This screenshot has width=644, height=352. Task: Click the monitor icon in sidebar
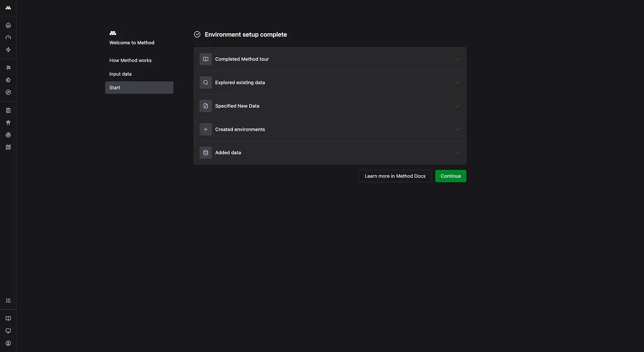8,331
